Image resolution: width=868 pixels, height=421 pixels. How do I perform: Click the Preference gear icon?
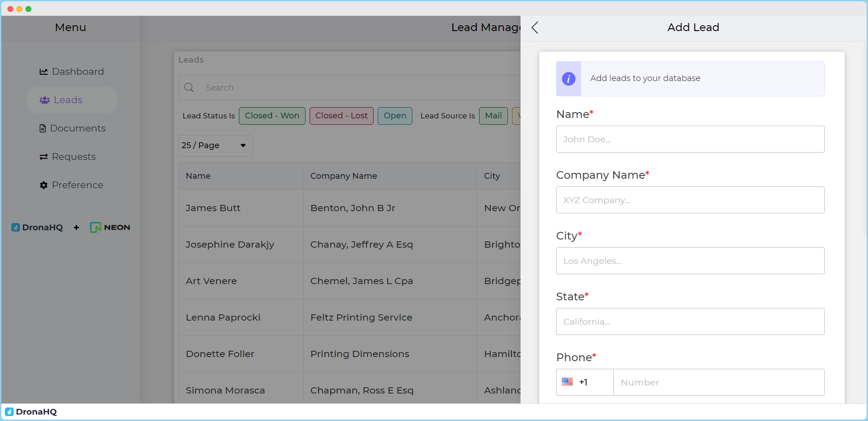[43, 185]
